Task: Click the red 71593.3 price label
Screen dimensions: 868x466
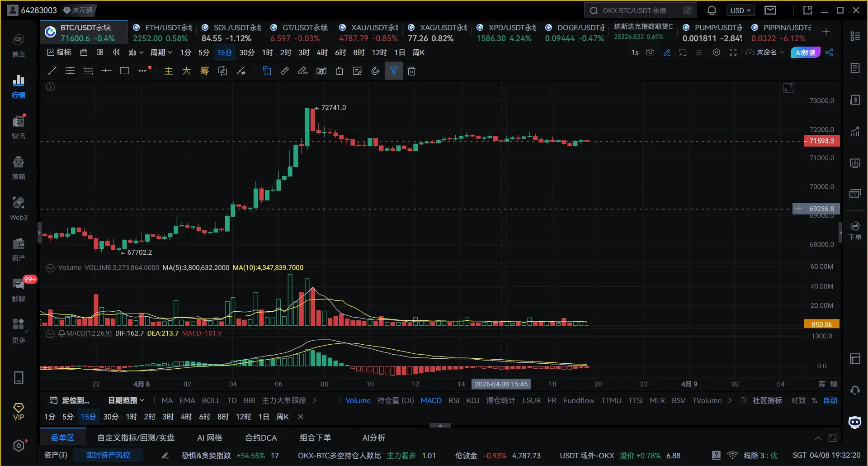Action: click(821, 141)
